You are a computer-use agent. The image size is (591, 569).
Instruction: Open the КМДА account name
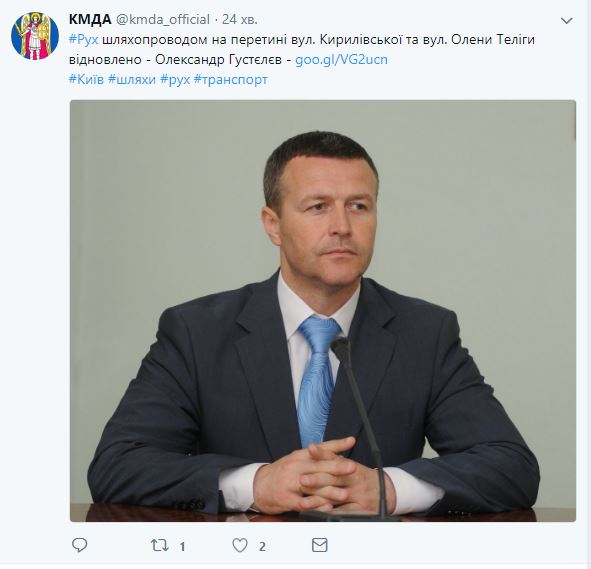pos(90,20)
